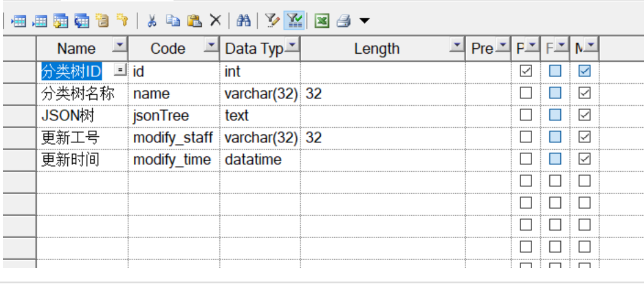Click the Create Key toolbar icon
Screen dimensions: 644x284
(x=122, y=21)
